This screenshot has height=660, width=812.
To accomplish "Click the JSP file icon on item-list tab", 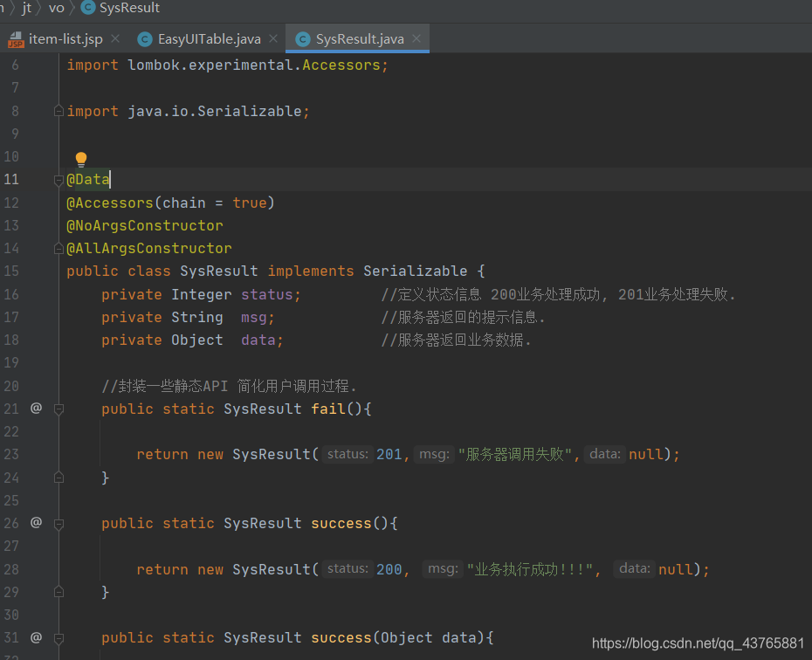I will tap(16, 40).
